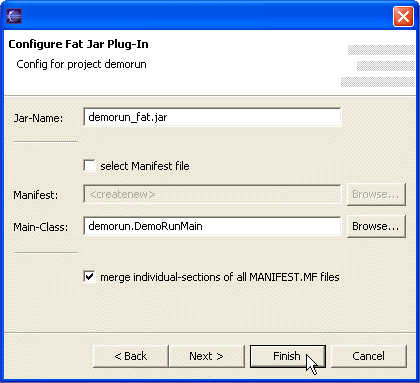Click the Main-Class label
This screenshot has height=383, width=420.
tap(41, 227)
